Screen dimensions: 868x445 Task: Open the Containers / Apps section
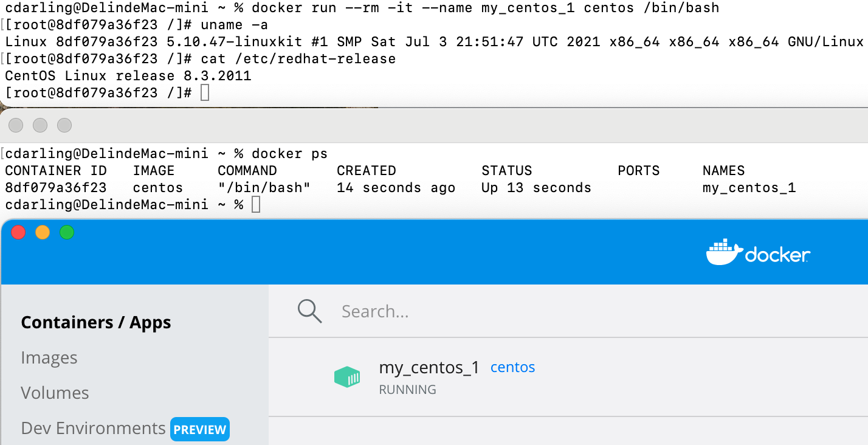[96, 322]
